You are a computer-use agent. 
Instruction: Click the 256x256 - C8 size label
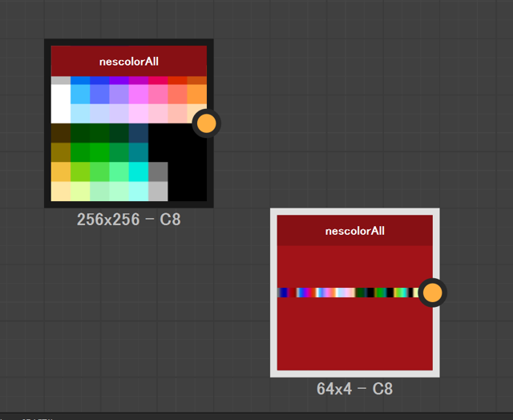pyautogui.click(x=128, y=219)
